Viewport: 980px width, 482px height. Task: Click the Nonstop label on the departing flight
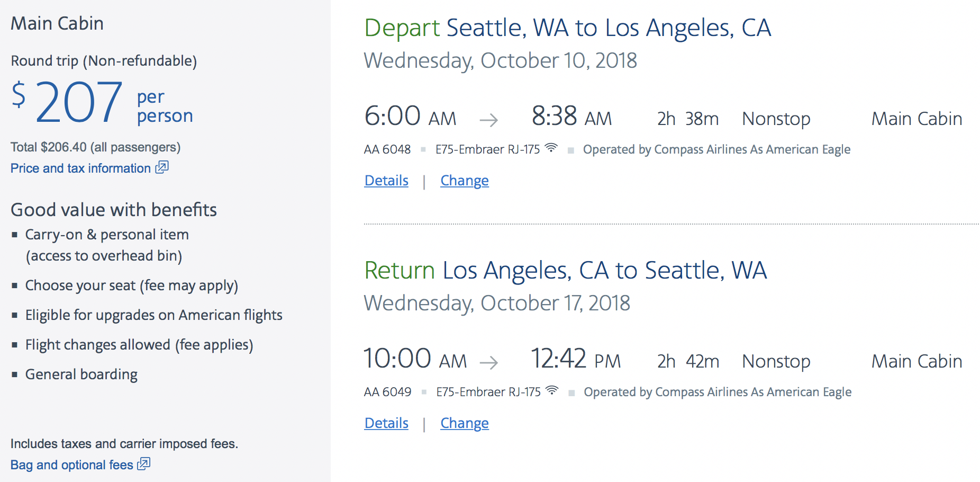[776, 119]
